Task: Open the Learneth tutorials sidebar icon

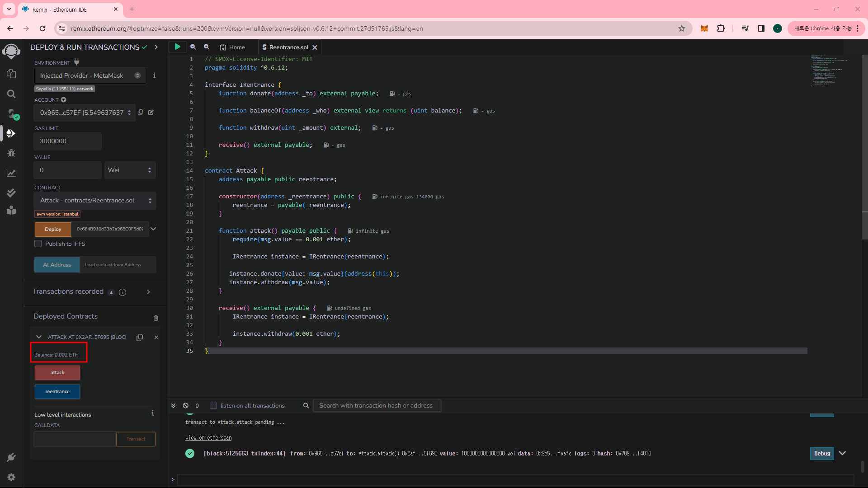Action: pos(11,211)
